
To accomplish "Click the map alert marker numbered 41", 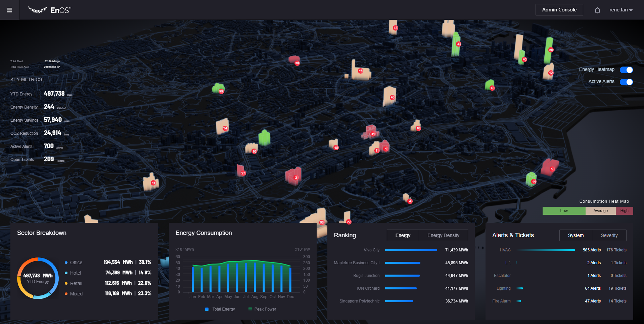I will click(x=373, y=134).
